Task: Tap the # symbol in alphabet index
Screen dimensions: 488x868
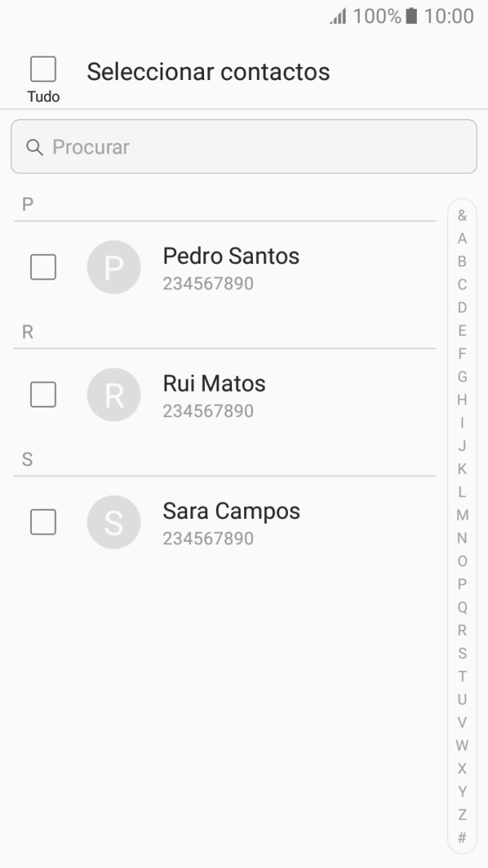Action: [462, 838]
